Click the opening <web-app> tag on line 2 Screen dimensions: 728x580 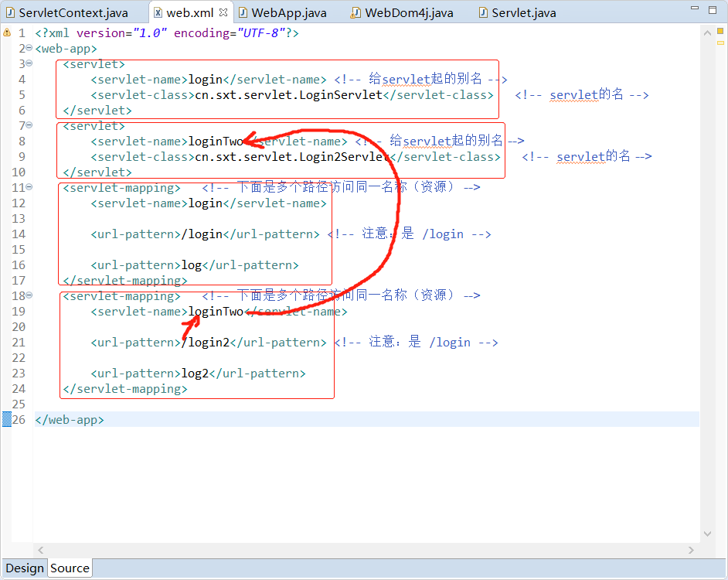(x=66, y=48)
